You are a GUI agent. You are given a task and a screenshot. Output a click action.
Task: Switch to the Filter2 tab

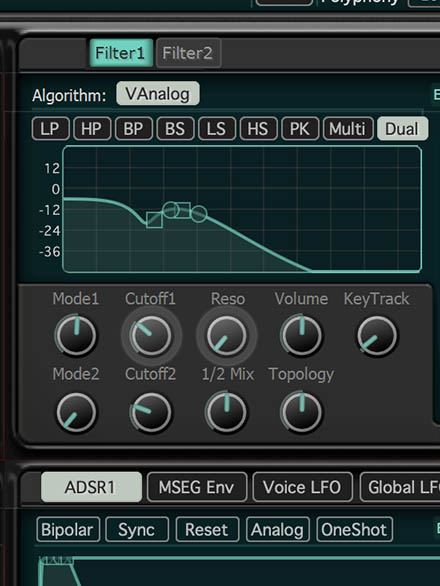188,53
